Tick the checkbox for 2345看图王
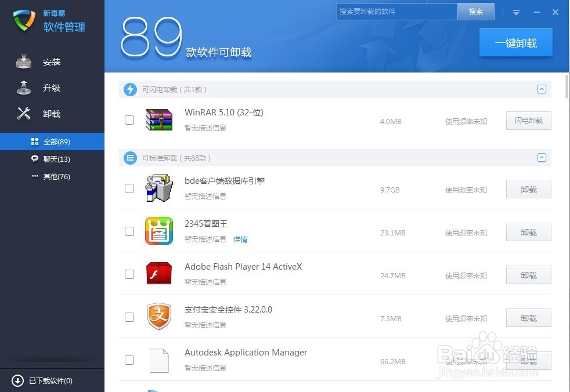This screenshot has width=570, height=392. [129, 231]
